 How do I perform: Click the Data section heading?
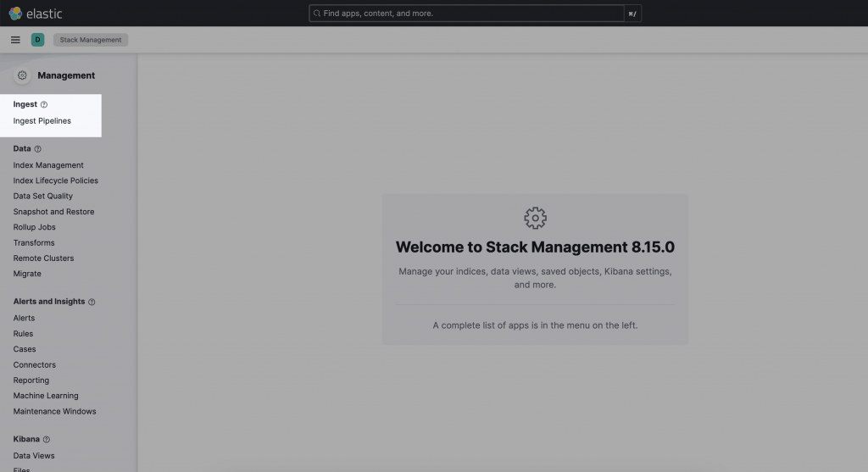click(22, 148)
